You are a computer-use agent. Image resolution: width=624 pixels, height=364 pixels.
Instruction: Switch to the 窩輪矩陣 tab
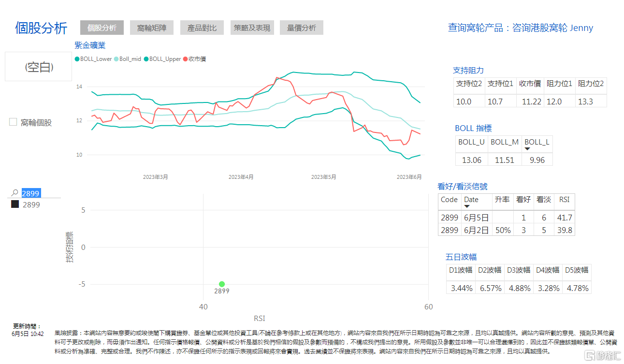pos(152,28)
